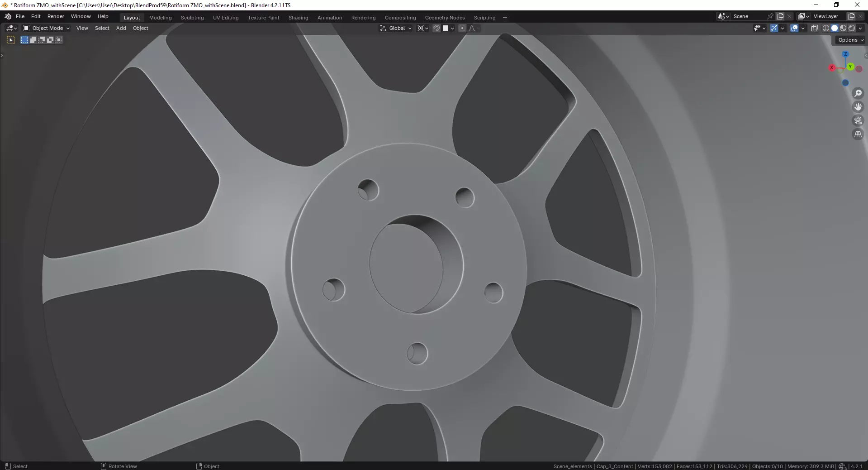Click the ViewLayer name field
868x470 pixels.
coord(828,16)
